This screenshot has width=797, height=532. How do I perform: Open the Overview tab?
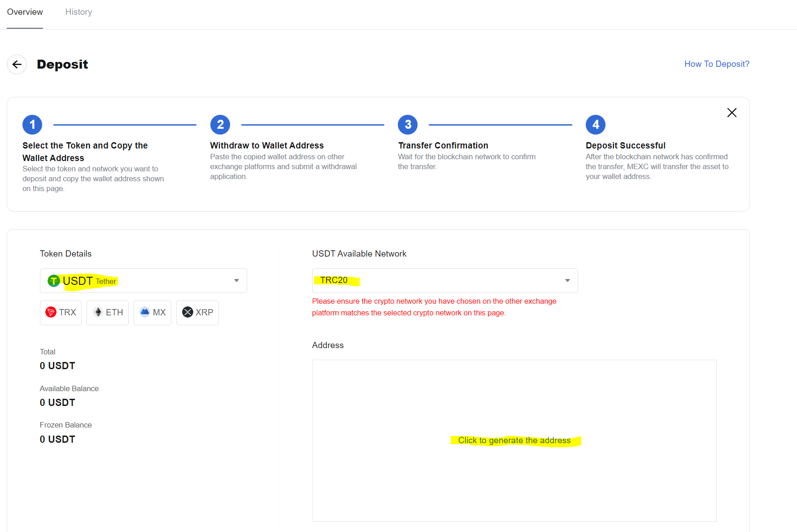point(25,12)
